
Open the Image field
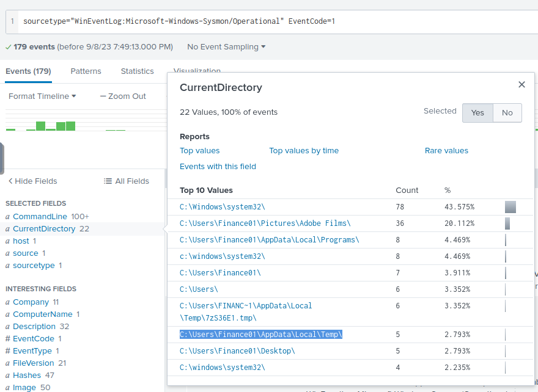tap(24, 388)
